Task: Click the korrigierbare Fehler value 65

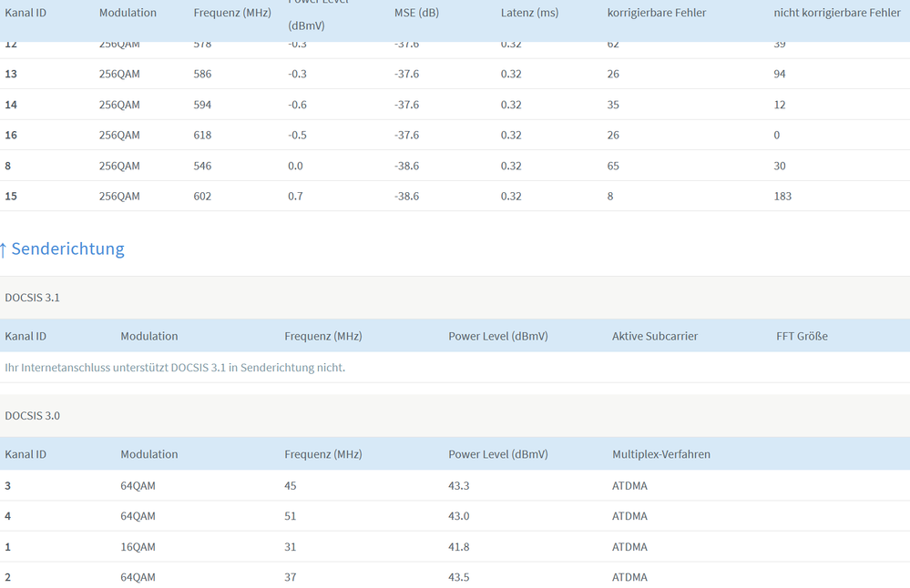Action: click(x=613, y=166)
